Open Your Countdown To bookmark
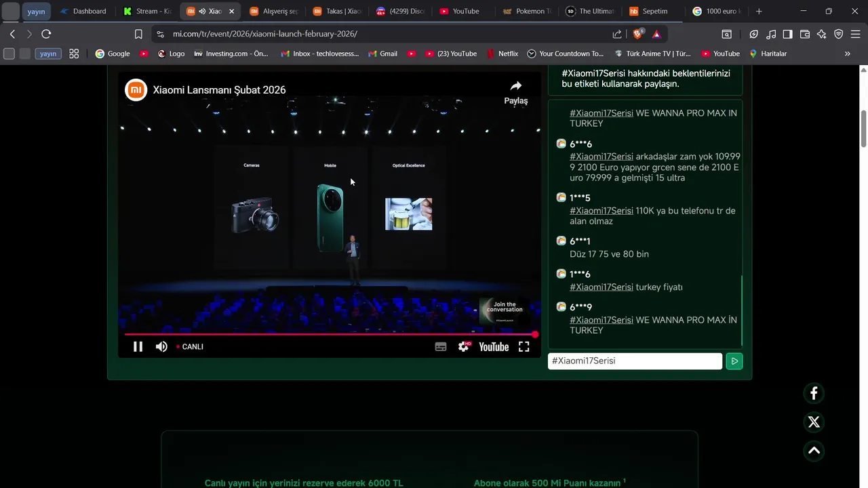Image resolution: width=868 pixels, height=488 pixels. 565,54
